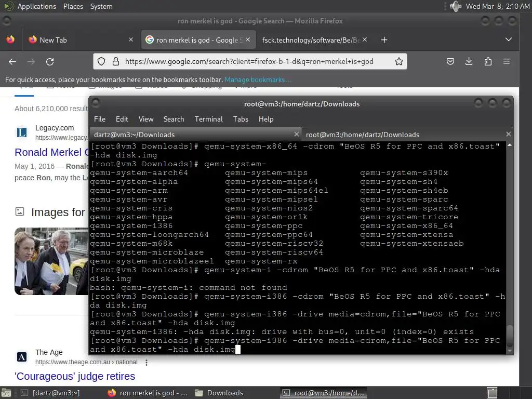
Task: Click the clock Wed Mar 8, 2:10 AM
Action: (497, 6)
